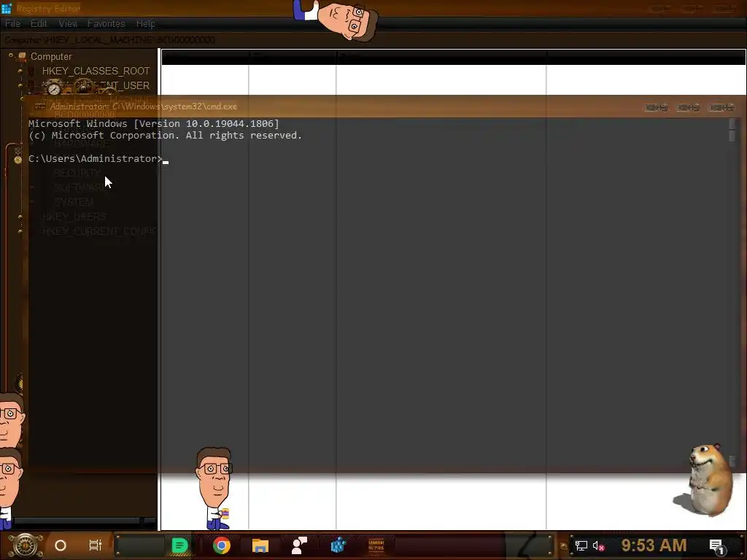747x560 pixels.
Task: Click the Registry Editor title bar icon
Action: pyautogui.click(x=7, y=8)
